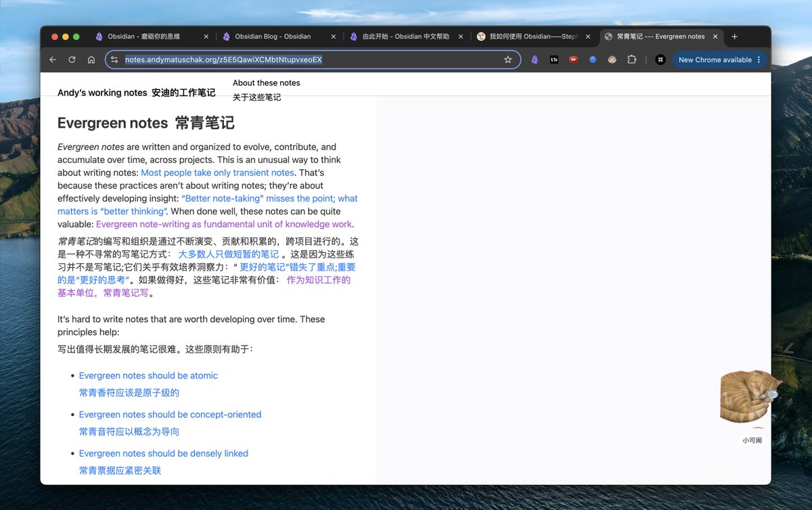Open Most people take only transient notes link
Screen dimensions: 812x510
point(218,172)
